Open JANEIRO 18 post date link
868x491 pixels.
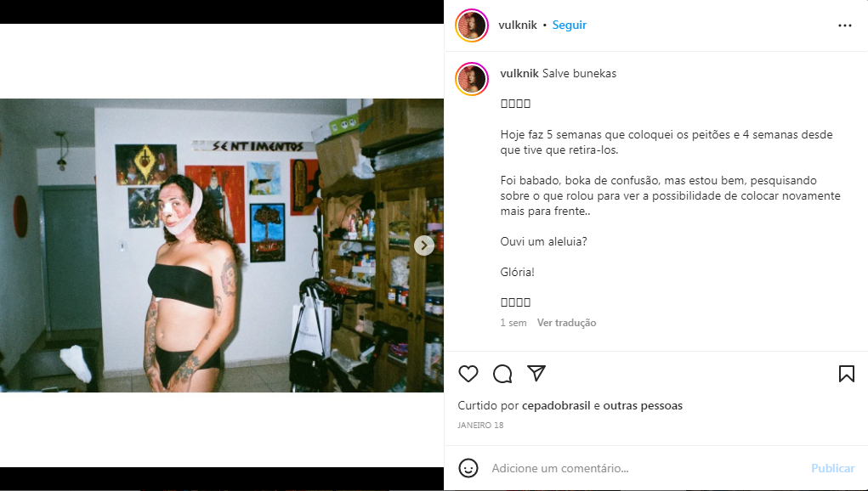pos(480,426)
